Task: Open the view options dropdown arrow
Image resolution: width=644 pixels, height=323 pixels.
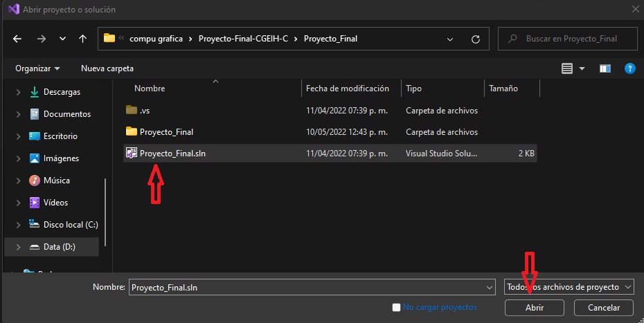Action: click(582, 68)
